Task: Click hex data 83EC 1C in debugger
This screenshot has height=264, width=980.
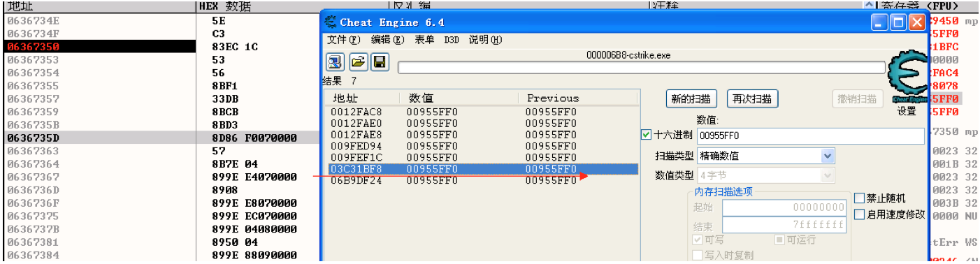Action: point(235,47)
